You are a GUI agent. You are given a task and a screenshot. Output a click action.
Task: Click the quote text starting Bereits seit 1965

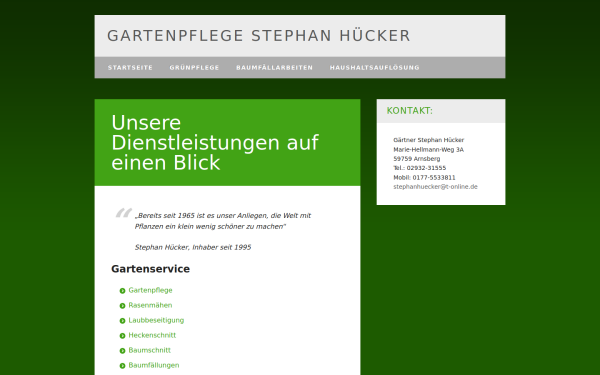pyautogui.click(x=223, y=221)
